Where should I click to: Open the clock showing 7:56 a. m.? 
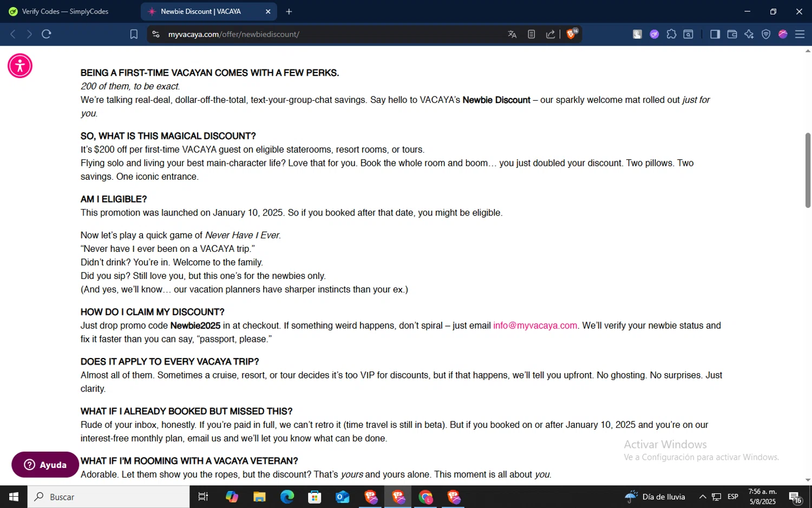[762, 497]
